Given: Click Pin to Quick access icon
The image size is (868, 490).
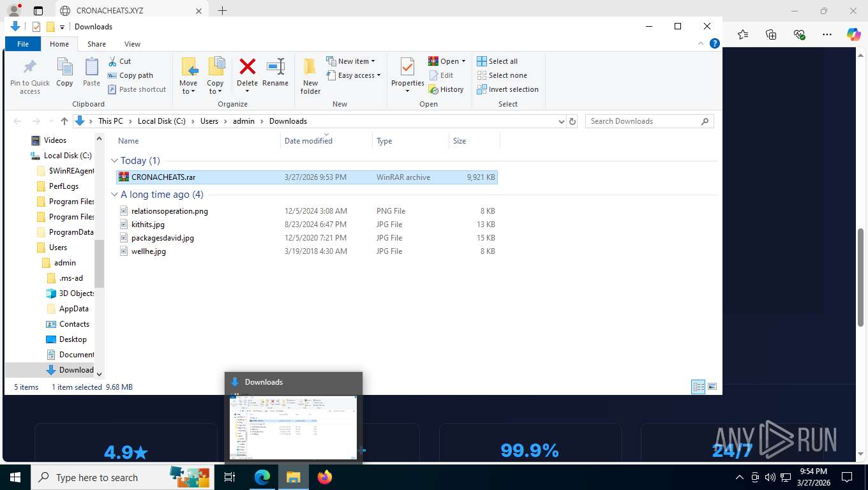Looking at the screenshot, I should (x=29, y=77).
